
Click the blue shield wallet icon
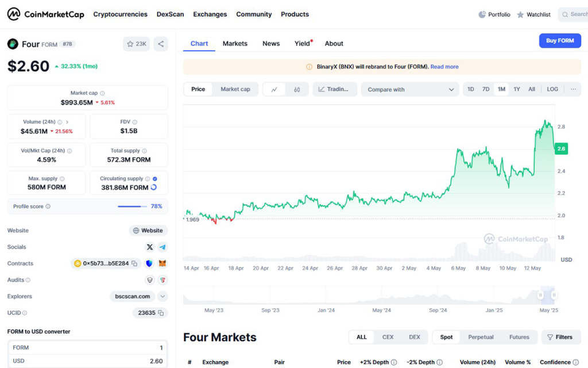[x=149, y=263]
